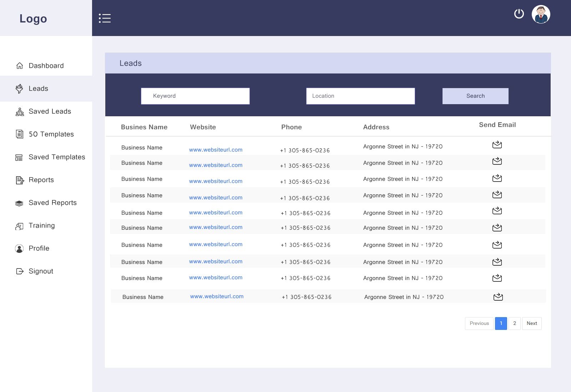Open www.websiteurl.com link in last row
The image size is (571, 392).
click(217, 296)
